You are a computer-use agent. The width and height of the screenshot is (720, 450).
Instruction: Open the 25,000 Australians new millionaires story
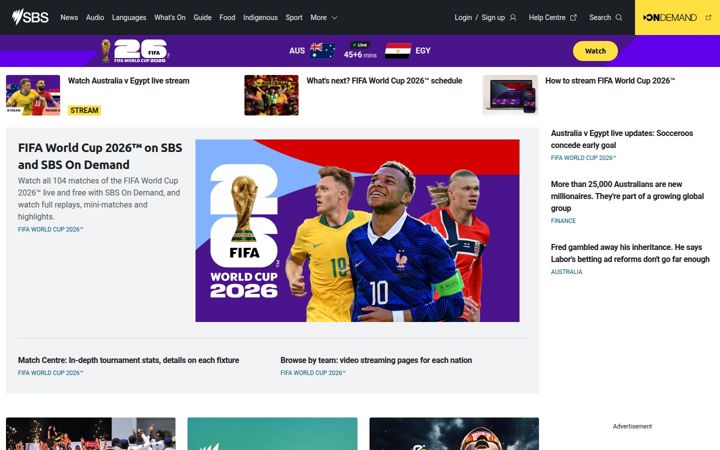pos(627,196)
